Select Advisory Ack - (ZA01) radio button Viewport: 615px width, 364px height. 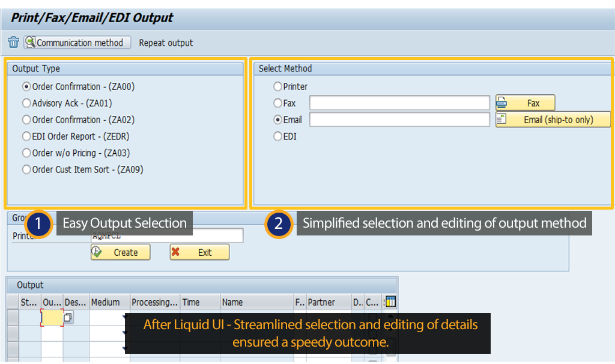(x=26, y=103)
